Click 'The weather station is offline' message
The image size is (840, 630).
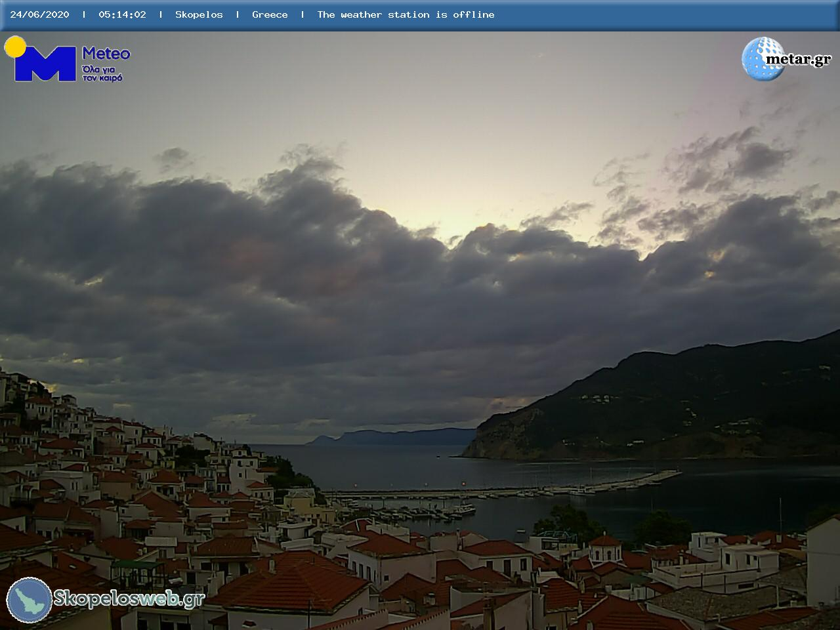pyautogui.click(x=406, y=14)
